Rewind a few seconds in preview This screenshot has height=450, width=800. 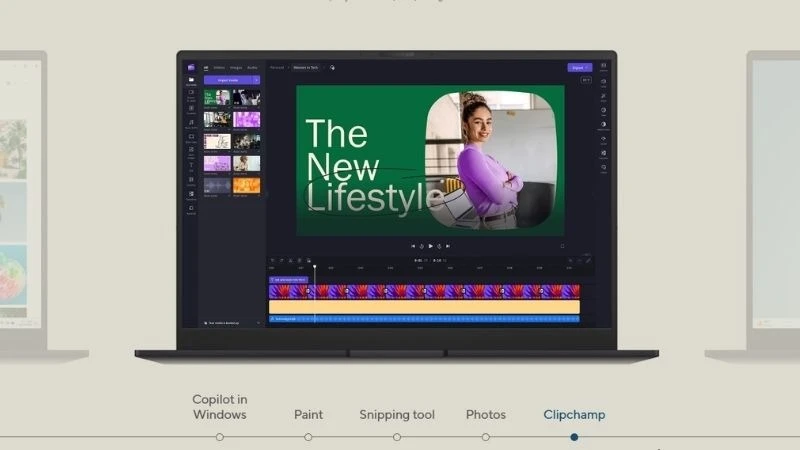(x=421, y=246)
